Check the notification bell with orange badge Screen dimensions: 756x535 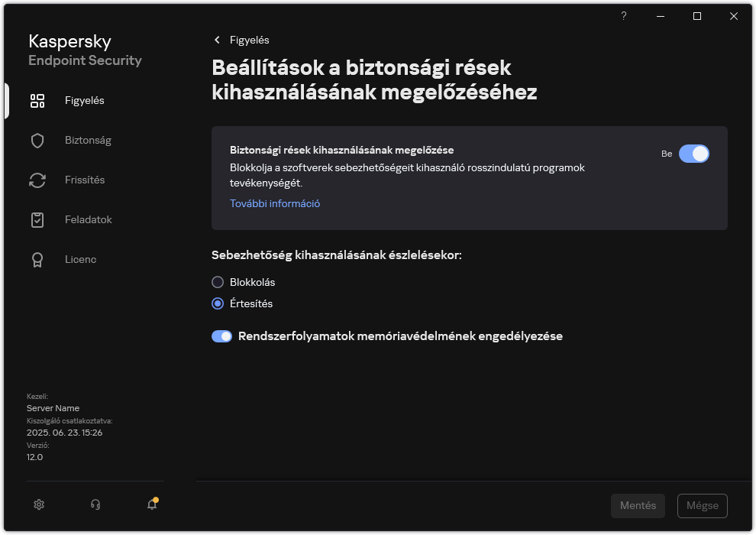tap(151, 504)
